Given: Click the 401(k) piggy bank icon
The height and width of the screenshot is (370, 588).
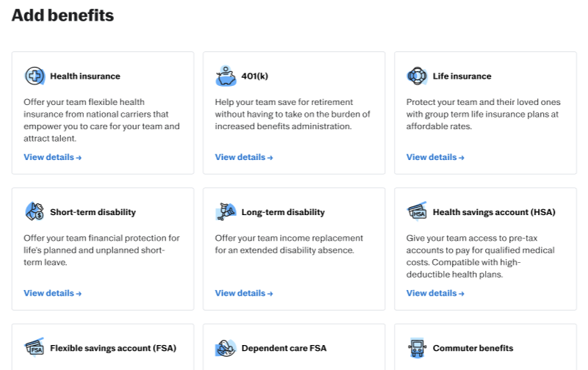Looking at the screenshot, I should [226, 76].
